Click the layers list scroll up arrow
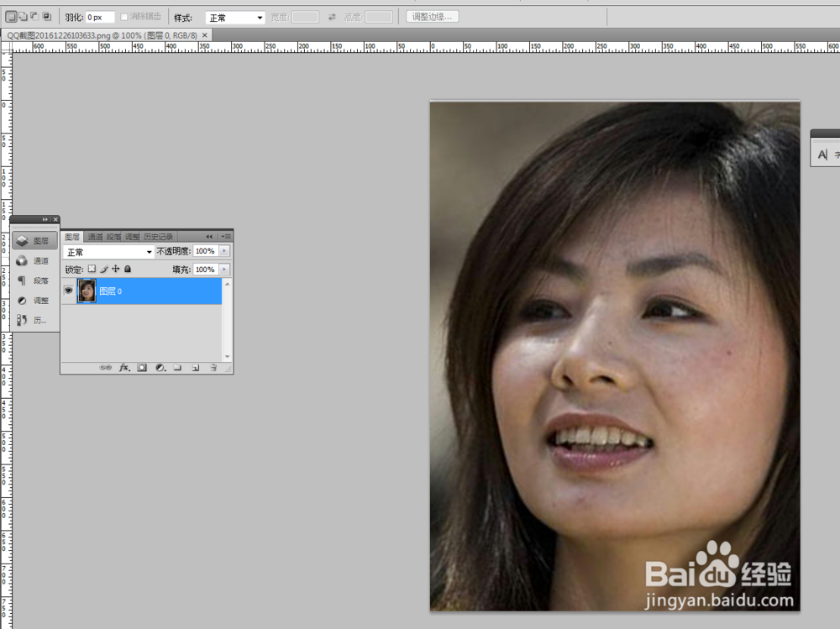This screenshot has height=629, width=840. click(227, 284)
